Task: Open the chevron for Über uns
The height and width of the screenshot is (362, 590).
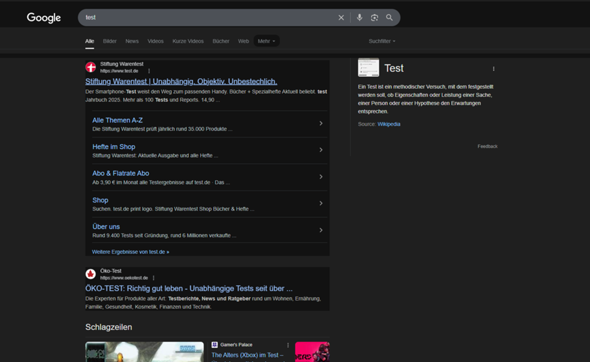Action: coord(321,230)
